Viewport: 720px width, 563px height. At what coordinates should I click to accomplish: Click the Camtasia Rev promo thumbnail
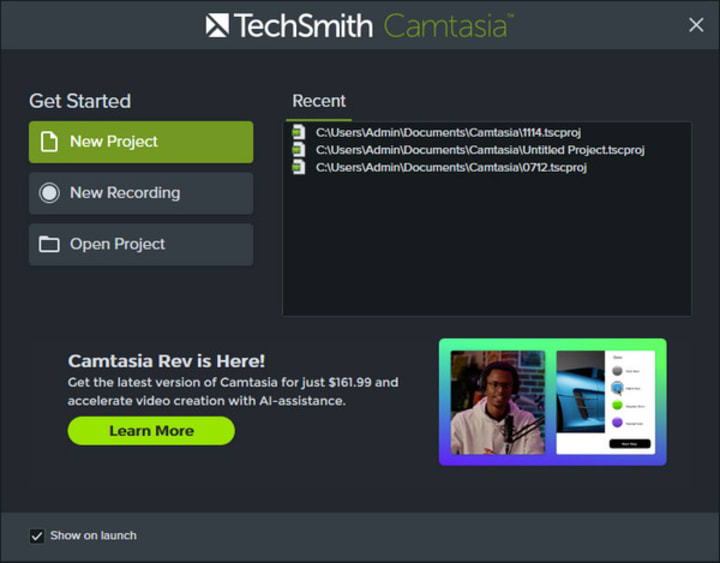tap(552, 402)
